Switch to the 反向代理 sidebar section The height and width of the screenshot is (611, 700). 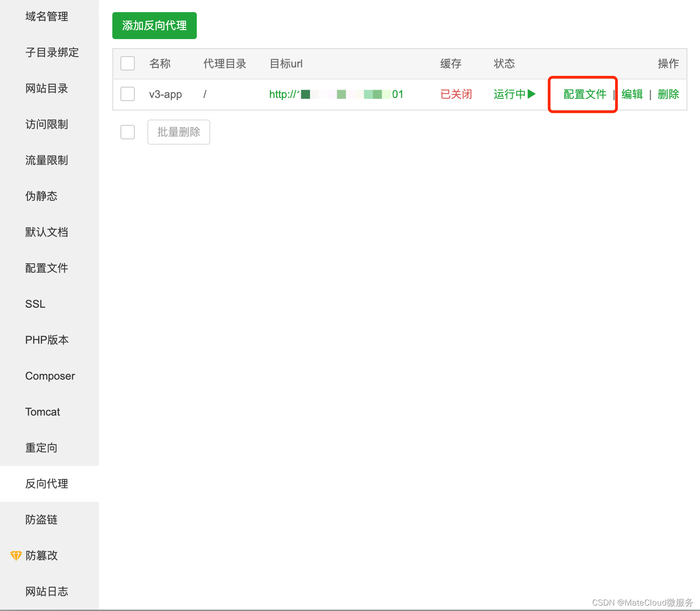point(46,484)
